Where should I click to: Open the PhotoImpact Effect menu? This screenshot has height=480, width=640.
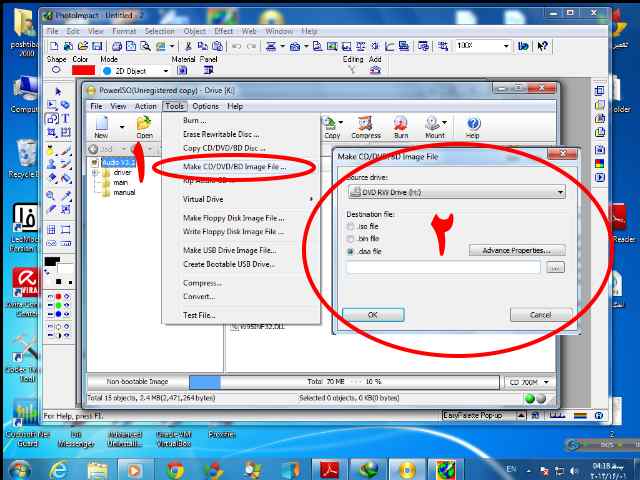tap(223, 31)
